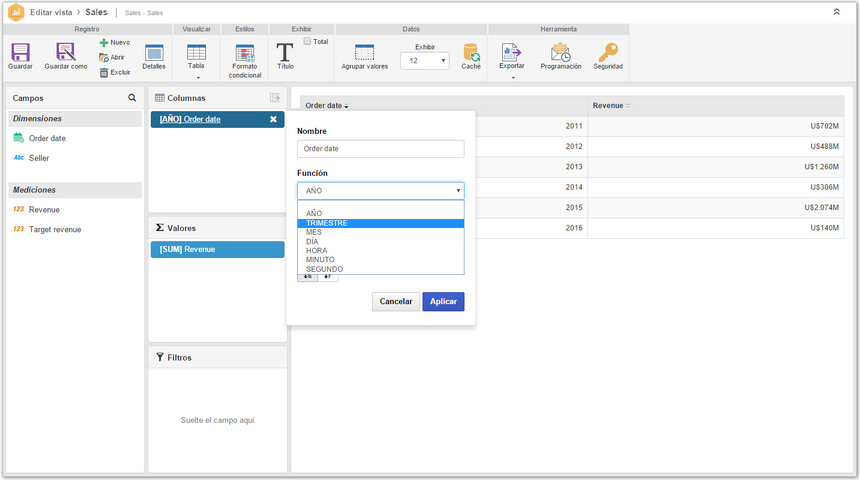Select AÑO in the function list
Viewport: 860px width, 480px height.
(381, 213)
